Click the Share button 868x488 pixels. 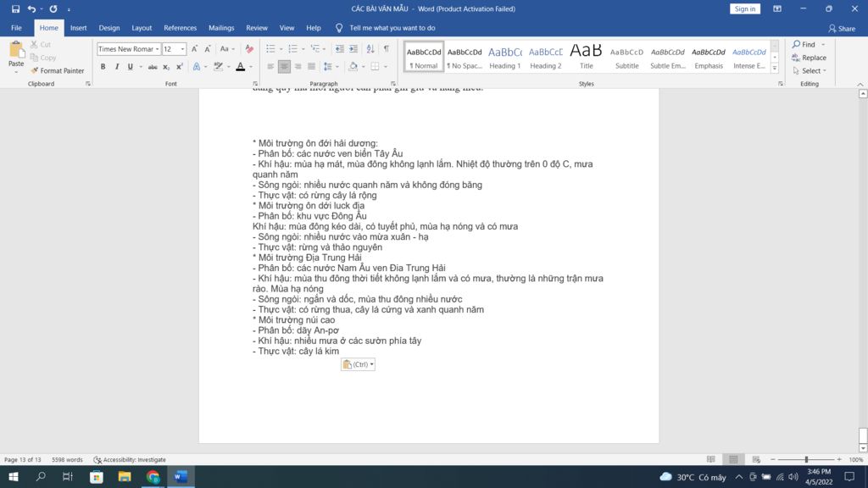[x=842, y=28]
